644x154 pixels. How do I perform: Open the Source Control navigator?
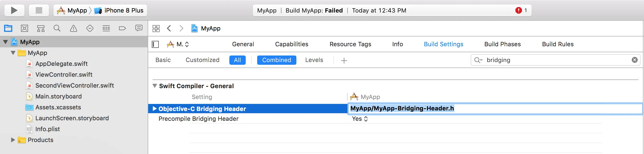(25, 28)
